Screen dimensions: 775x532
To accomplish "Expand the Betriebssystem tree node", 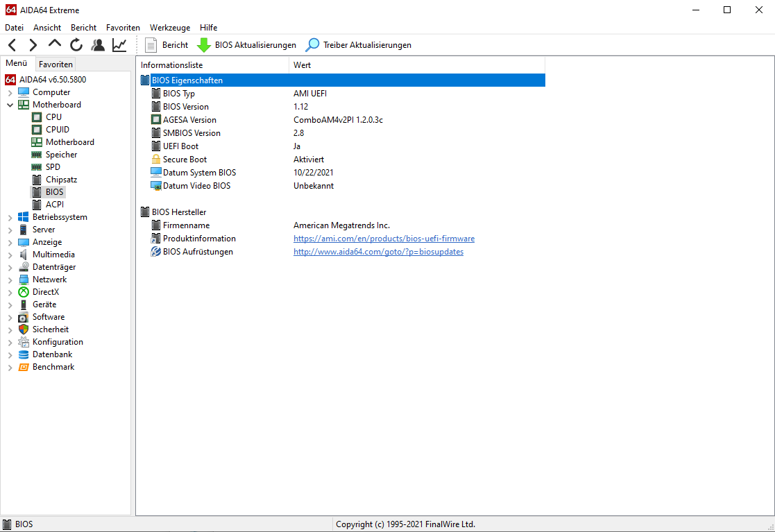I will coord(10,217).
